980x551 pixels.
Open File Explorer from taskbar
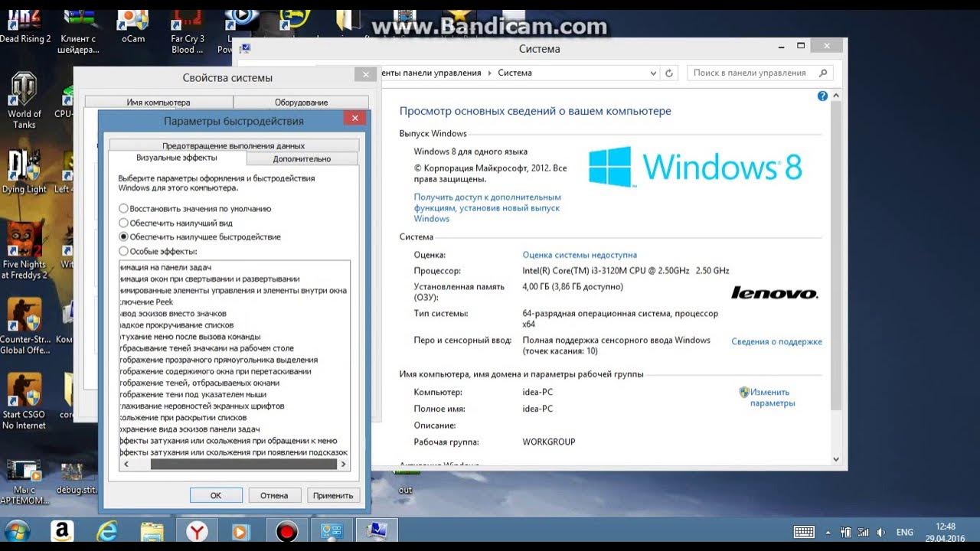tap(152, 532)
